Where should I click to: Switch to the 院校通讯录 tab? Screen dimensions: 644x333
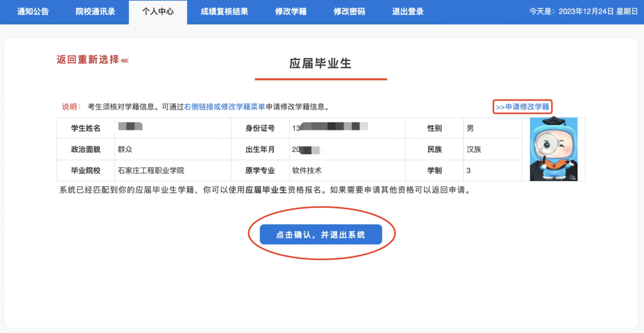[95, 11]
